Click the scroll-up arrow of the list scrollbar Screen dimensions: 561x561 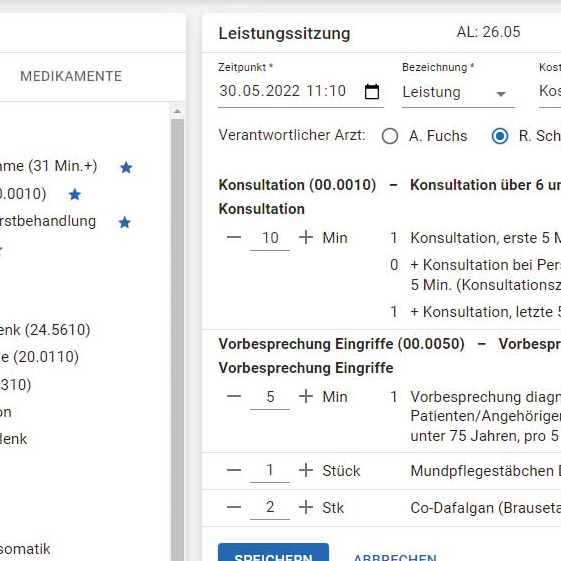[177, 111]
